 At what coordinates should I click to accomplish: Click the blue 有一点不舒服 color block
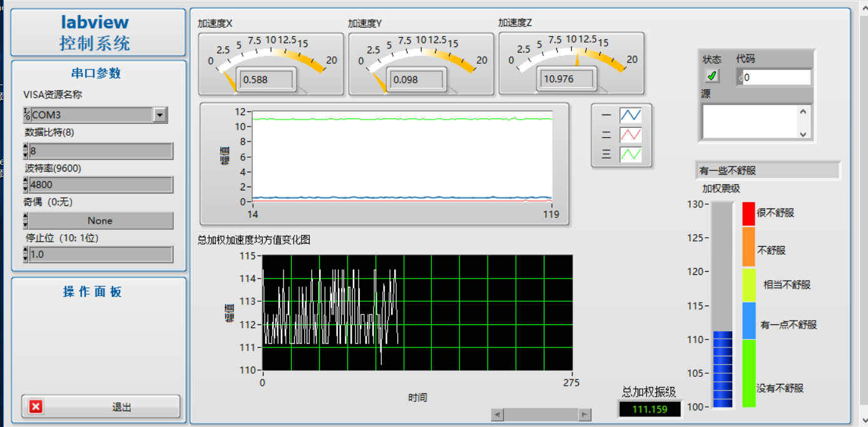pyautogui.click(x=748, y=321)
